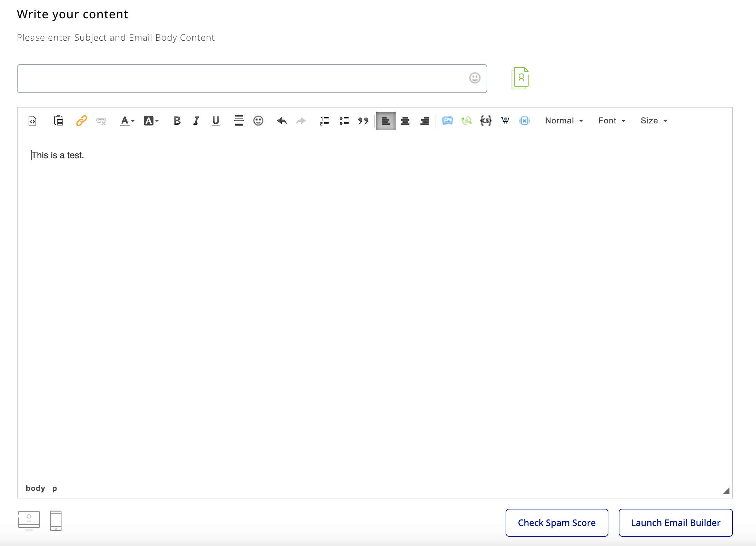Click the emoji inserter smiley icon
756x546 pixels.
click(x=258, y=120)
